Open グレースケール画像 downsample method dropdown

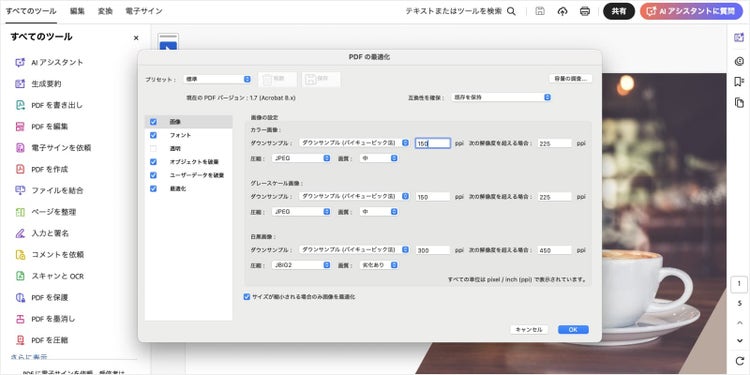tap(354, 196)
